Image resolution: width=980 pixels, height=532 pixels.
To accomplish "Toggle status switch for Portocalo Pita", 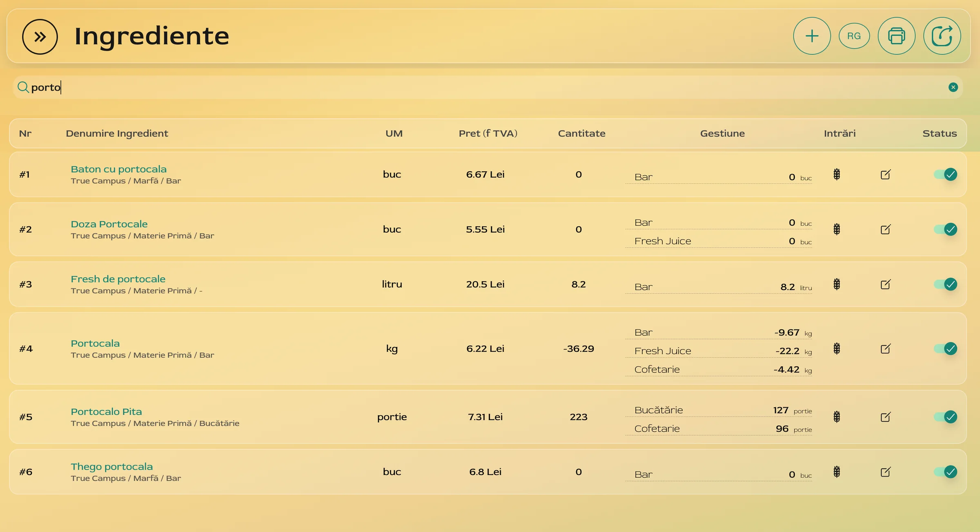I will [946, 417].
